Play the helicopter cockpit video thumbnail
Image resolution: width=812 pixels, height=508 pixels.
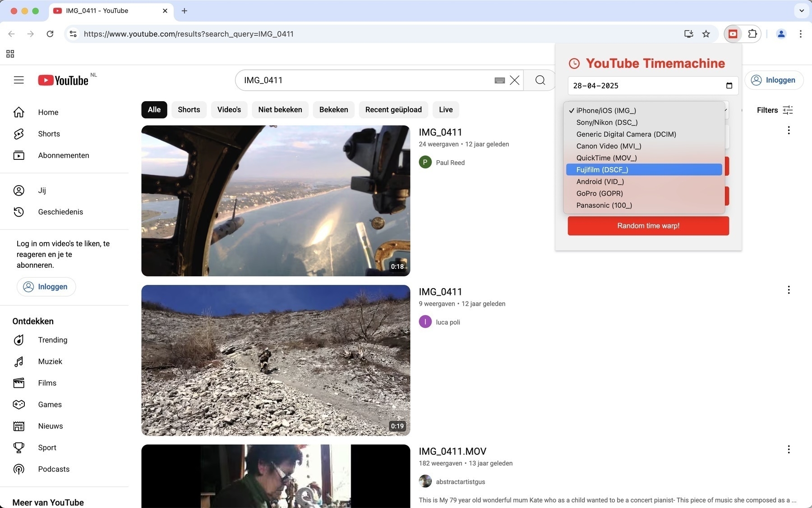tap(276, 200)
